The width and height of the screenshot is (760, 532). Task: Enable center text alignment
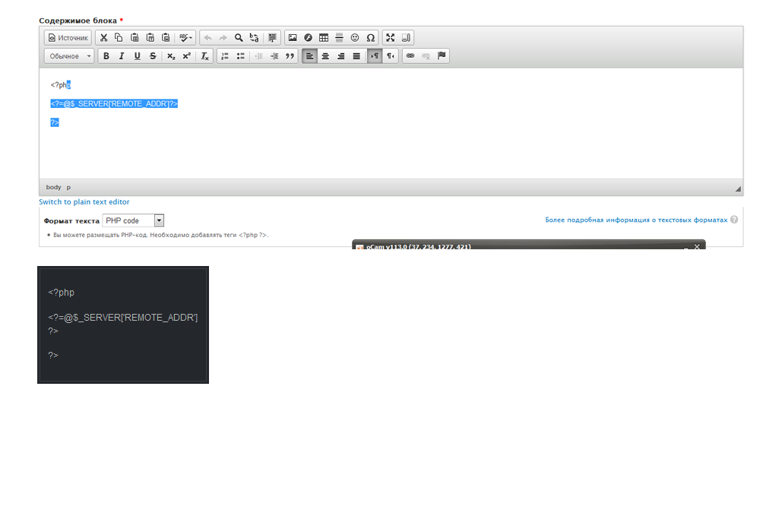(325, 56)
